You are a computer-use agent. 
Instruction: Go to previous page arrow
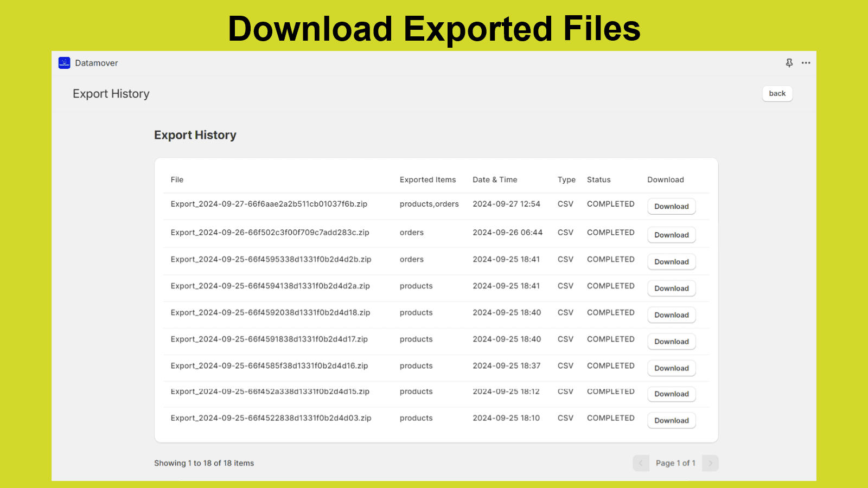[641, 463]
